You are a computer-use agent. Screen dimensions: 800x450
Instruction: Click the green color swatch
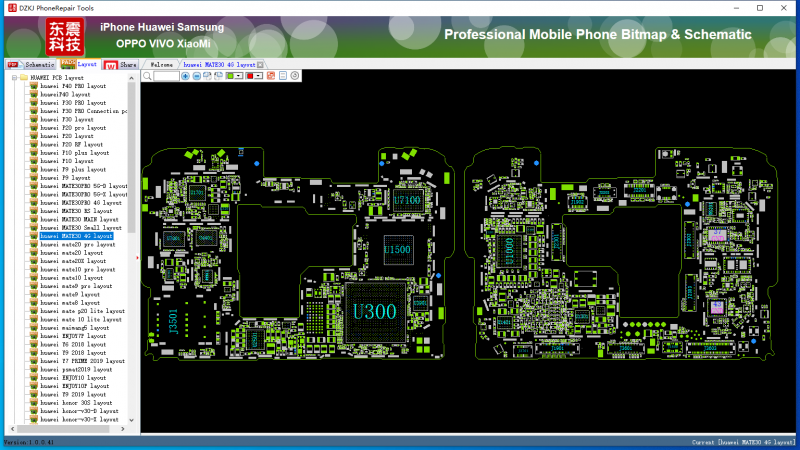pyautogui.click(x=230, y=76)
